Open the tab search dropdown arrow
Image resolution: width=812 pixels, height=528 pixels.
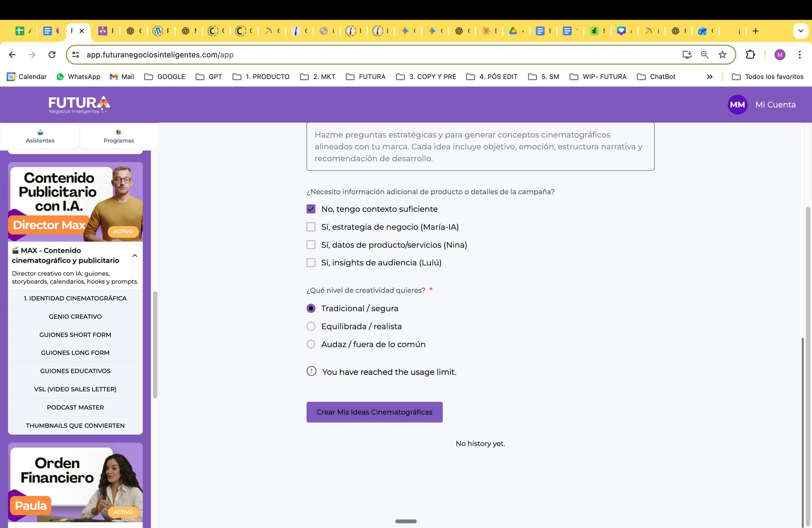coord(800,31)
